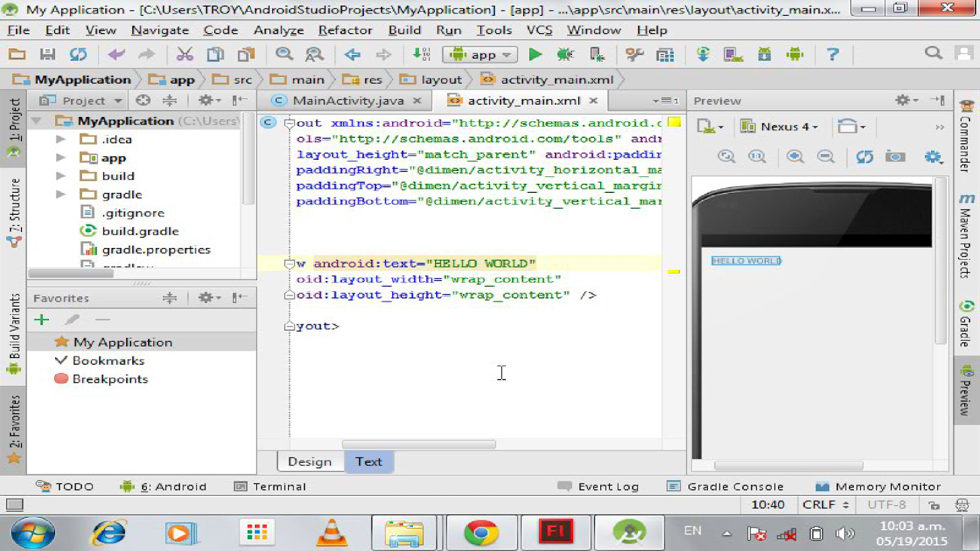
Task: Zoom in on the layout preview
Action: [795, 156]
